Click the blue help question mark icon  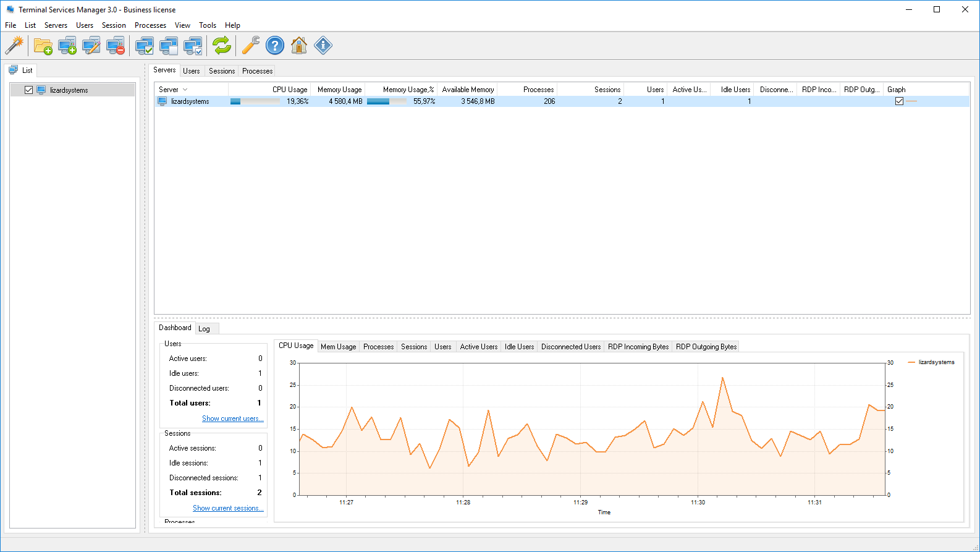(x=274, y=45)
